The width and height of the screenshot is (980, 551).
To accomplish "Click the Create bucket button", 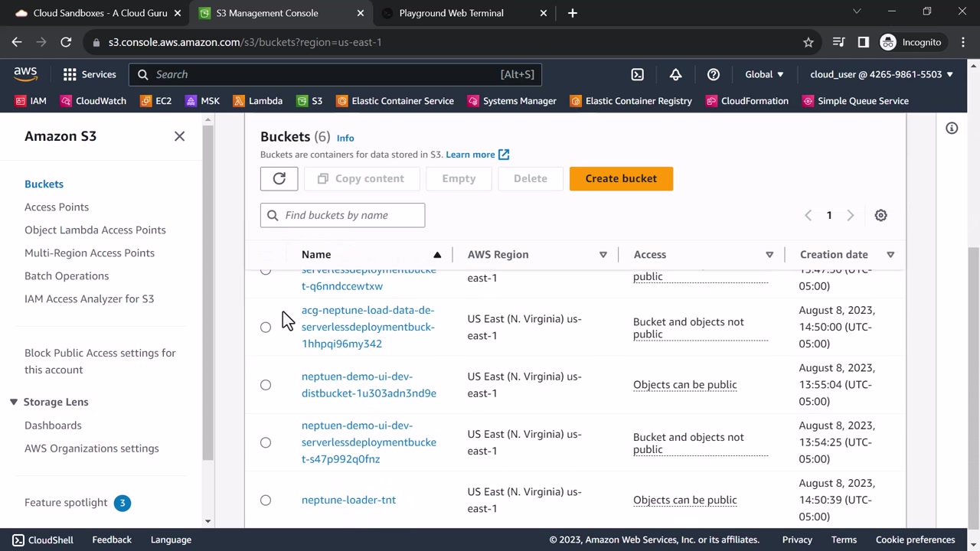I will point(621,178).
